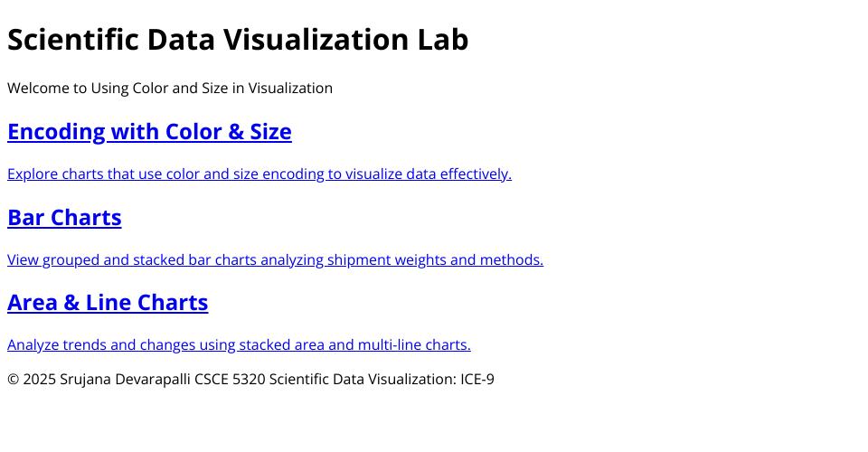The height and width of the screenshot is (452, 868).
Task: Click "ICE-9" at the footer's end
Action: (477, 380)
